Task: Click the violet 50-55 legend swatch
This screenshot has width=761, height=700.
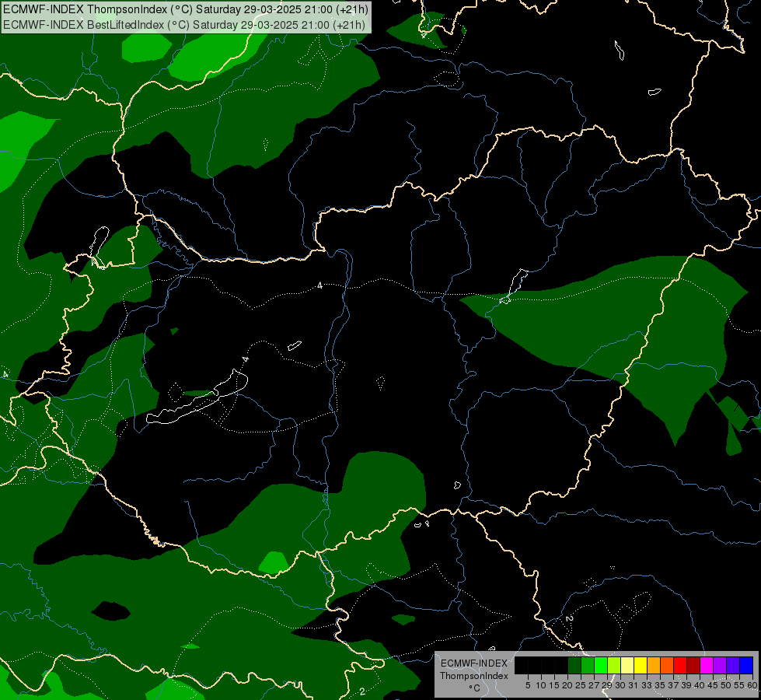Action: point(733,665)
